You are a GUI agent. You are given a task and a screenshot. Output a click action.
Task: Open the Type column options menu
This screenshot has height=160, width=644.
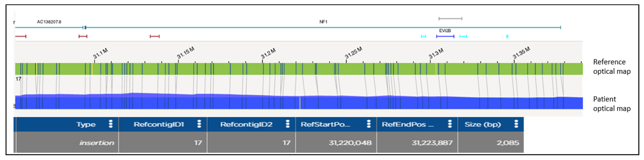(110, 124)
